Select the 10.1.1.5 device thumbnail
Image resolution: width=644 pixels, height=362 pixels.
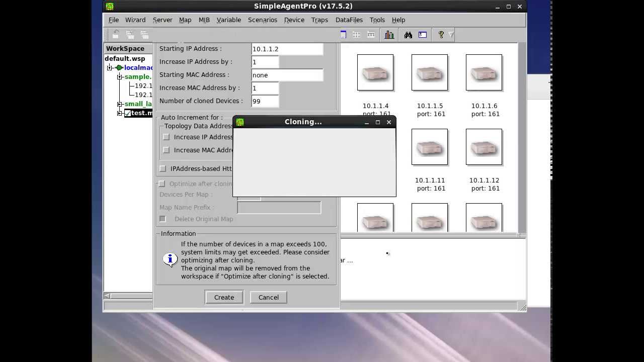pyautogui.click(x=430, y=72)
